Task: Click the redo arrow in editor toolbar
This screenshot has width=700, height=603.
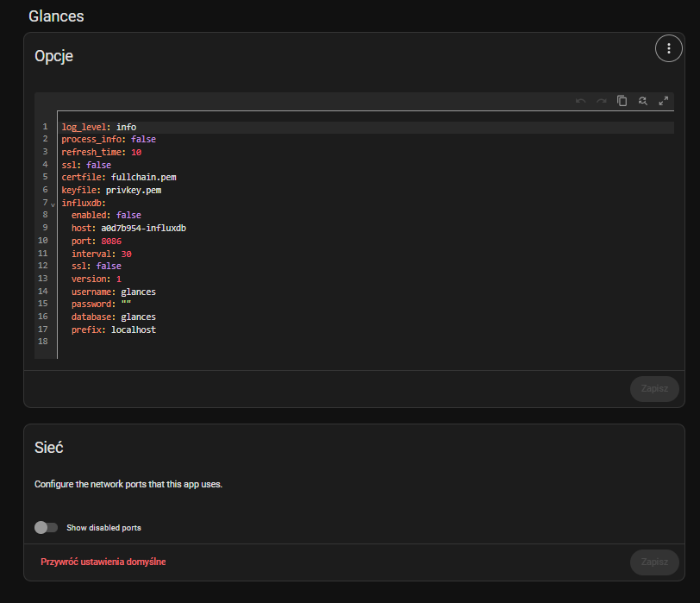Action: point(602,101)
